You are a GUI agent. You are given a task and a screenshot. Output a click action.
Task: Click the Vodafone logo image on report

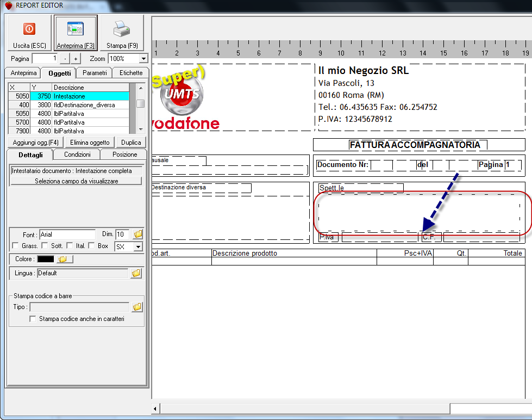[x=185, y=97]
